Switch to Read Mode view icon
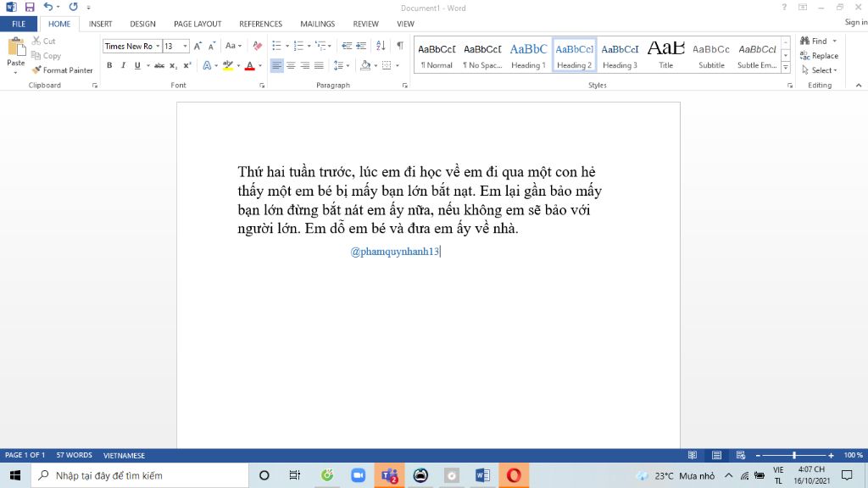This screenshot has height=488, width=868. (x=692, y=455)
